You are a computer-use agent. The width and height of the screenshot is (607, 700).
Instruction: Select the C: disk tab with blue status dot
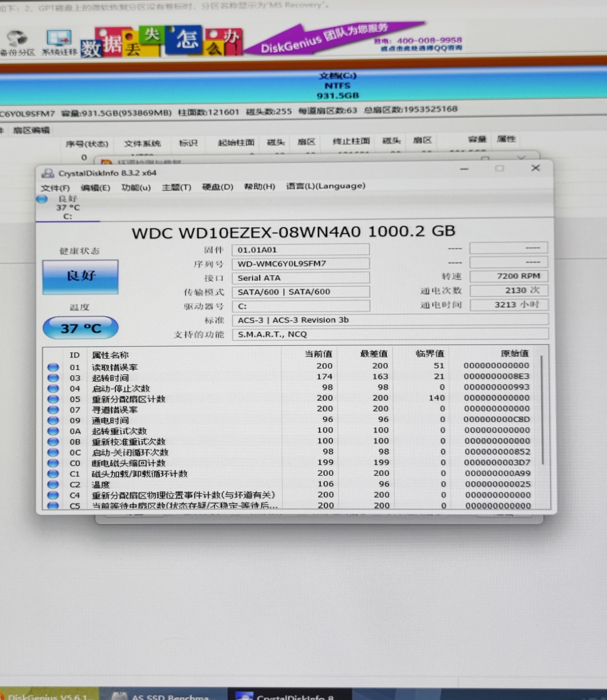pyautogui.click(x=67, y=208)
